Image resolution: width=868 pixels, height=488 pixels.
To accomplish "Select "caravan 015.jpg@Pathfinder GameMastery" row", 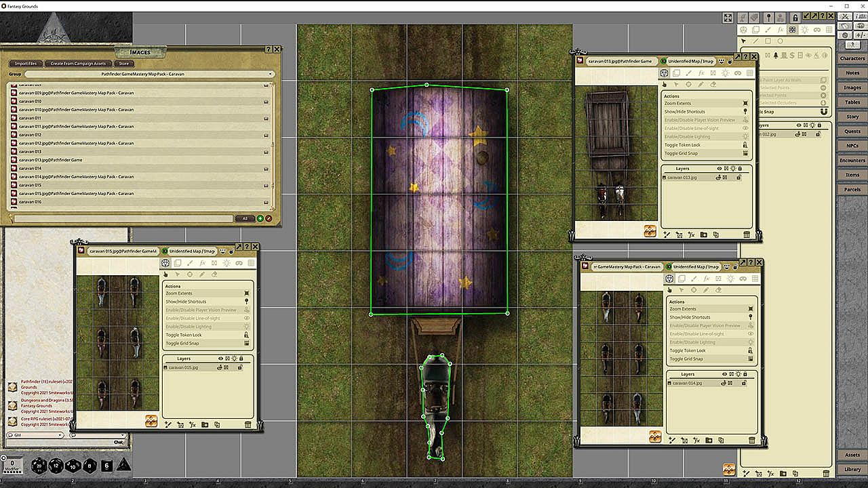I will coord(140,193).
